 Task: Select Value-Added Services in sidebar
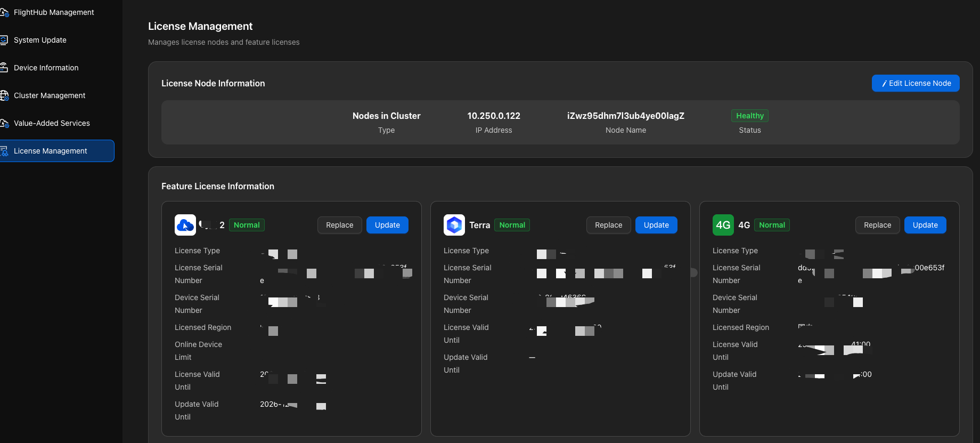coord(52,123)
